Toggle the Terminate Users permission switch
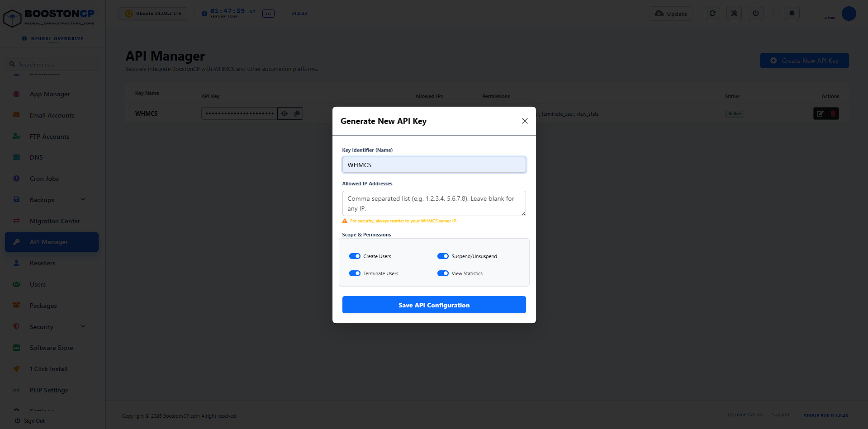 (355, 273)
